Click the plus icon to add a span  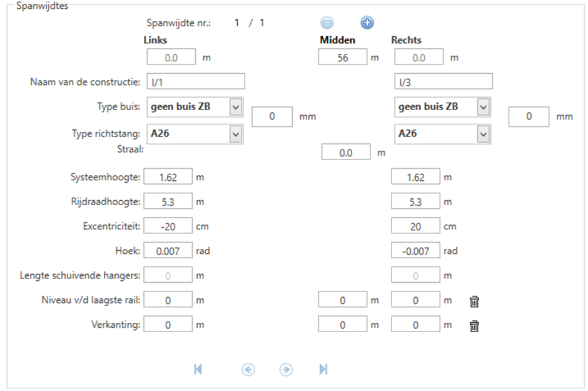click(x=367, y=23)
